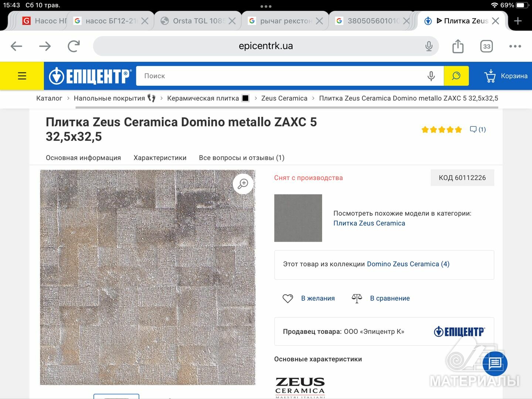Add the tile to wishlist via heart icon
The height and width of the screenshot is (399, 532).
288,299
